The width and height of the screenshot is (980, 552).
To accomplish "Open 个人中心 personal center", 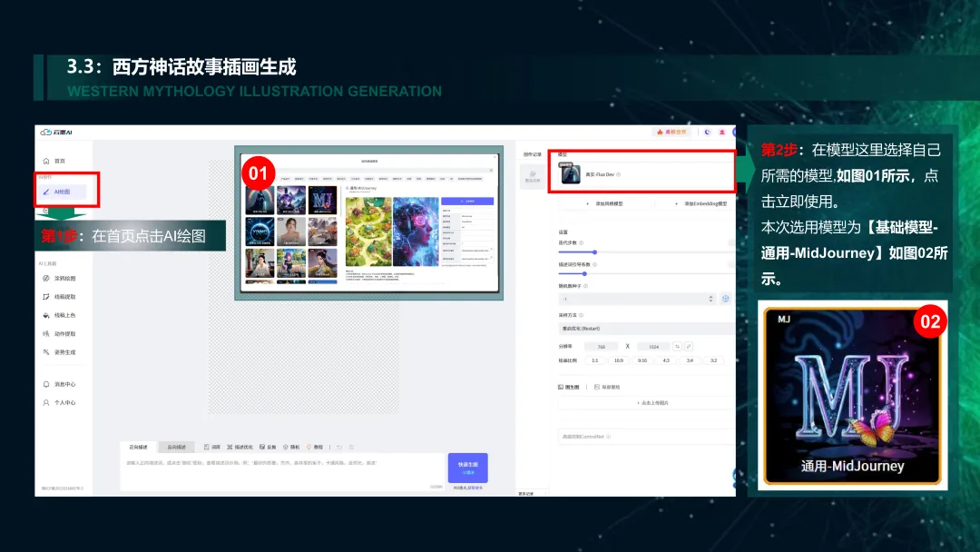I will [x=59, y=403].
